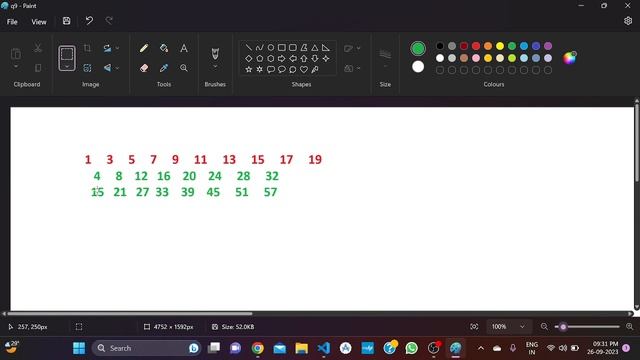This screenshot has height=360, width=640.
Task: Click the taskbar Search box
Action: click(147, 348)
